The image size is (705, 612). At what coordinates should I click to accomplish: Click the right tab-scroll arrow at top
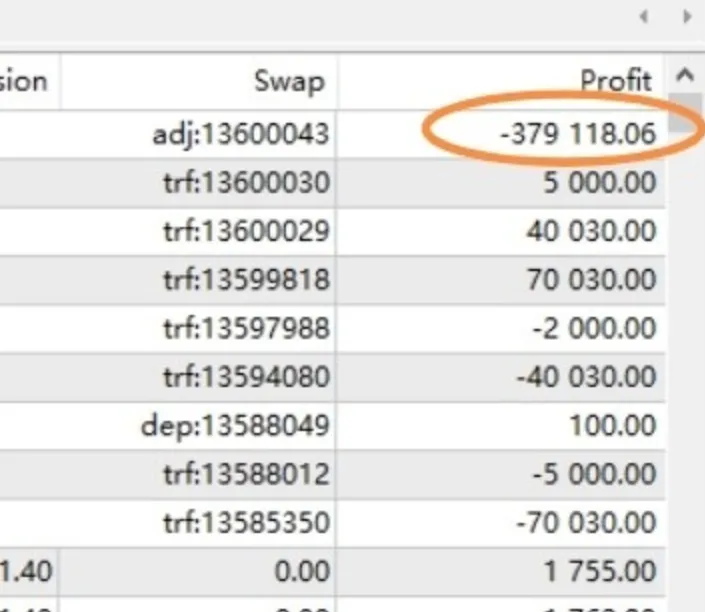686,17
